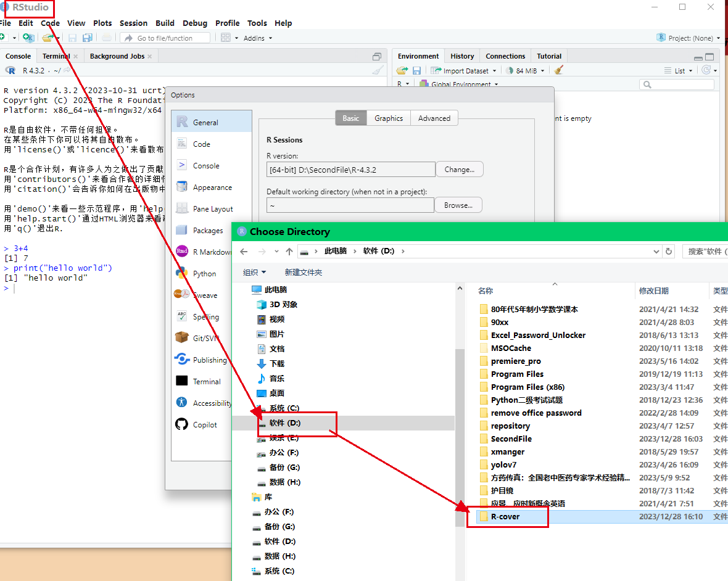Screen dimensions: 728x581
Task: Open the 组织 dropdown menu
Action: [x=254, y=273]
